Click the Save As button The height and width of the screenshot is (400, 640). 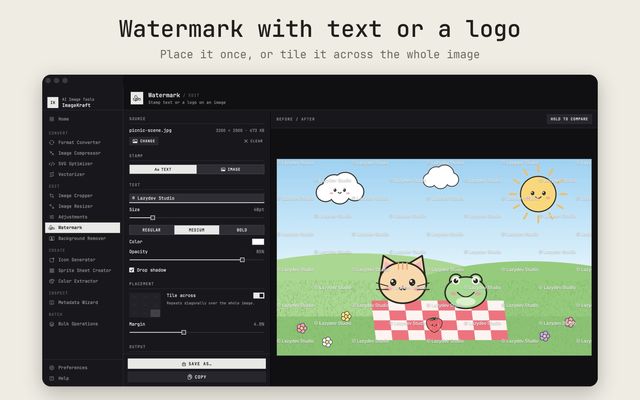(x=197, y=364)
